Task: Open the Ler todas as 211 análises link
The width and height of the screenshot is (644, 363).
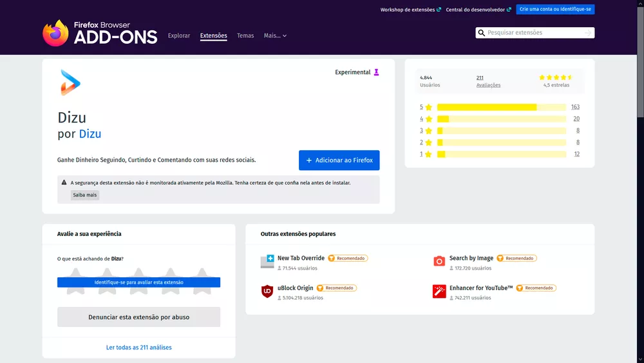Action: 138,348
